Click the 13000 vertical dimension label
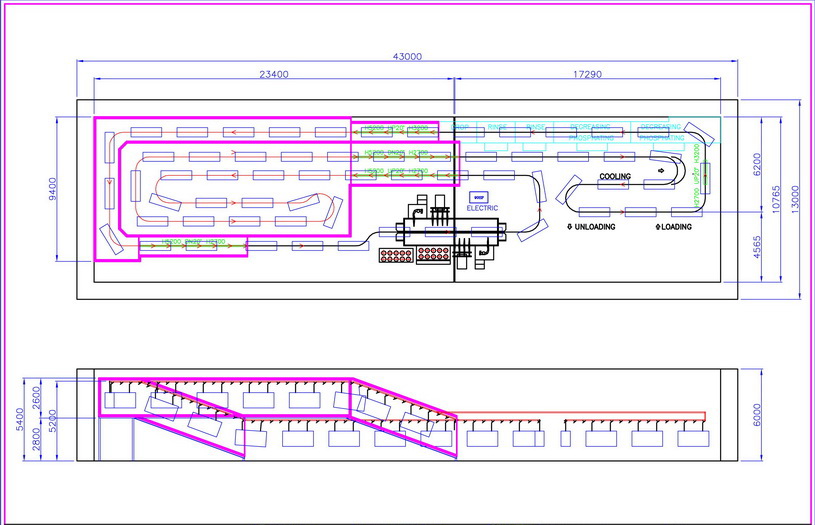This screenshot has height=525, width=815. [796, 200]
